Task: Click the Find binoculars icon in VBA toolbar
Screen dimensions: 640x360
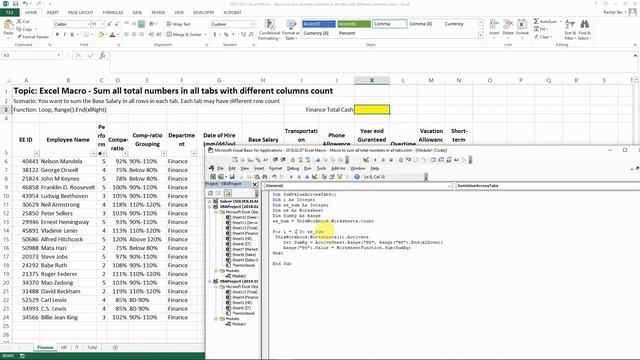Action: point(264,177)
